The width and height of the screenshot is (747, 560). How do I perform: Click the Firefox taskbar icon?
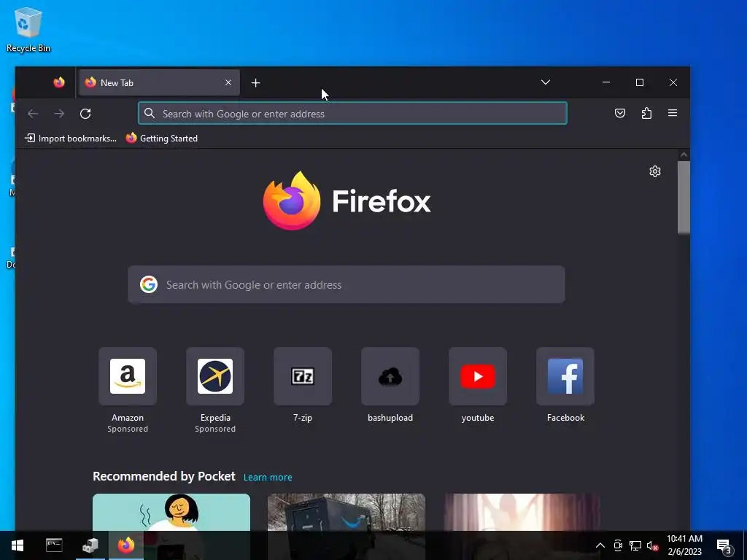coord(126,545)
